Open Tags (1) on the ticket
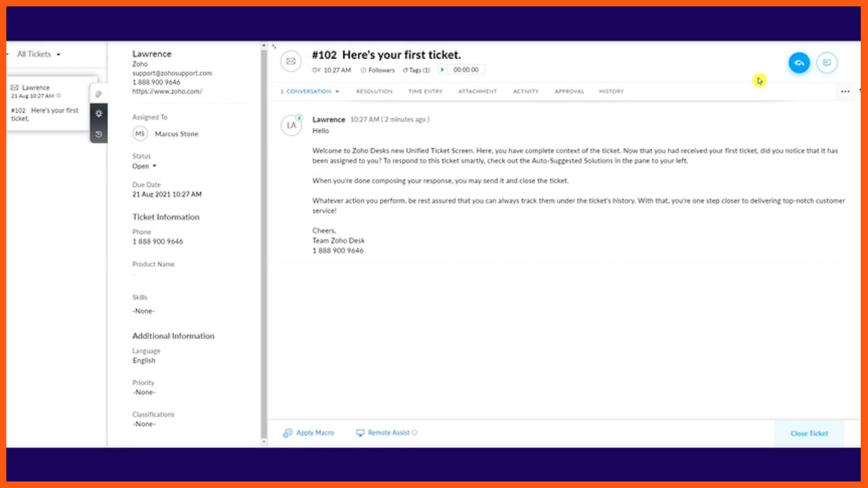Image resolution: width=868 pixels, height=488 pixels. 416,70
